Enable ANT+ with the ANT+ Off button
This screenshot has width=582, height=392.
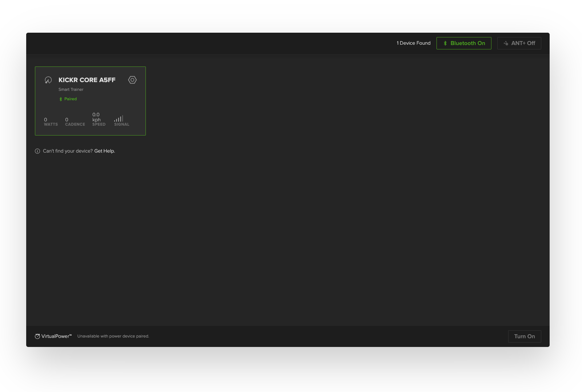tap(519, 43)
